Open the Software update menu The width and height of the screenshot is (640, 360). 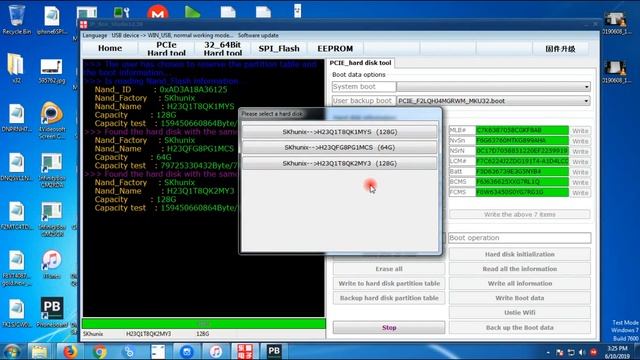[x=258, y=36]
